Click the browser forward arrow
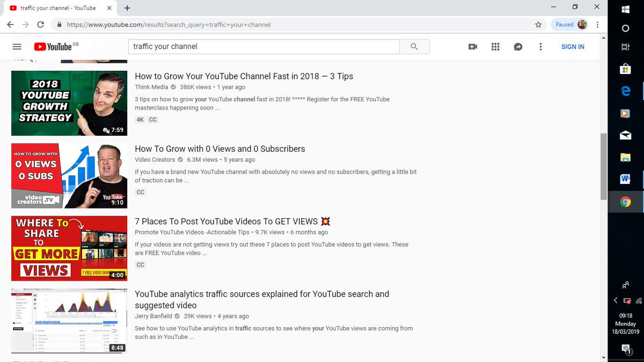 point(25,25)
